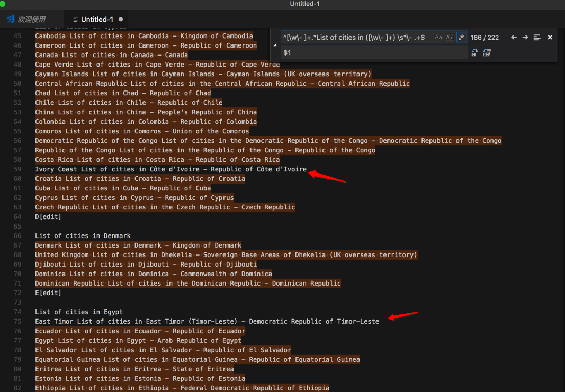
Task: Click the East Timor line of text
Action: coord(207,322)
